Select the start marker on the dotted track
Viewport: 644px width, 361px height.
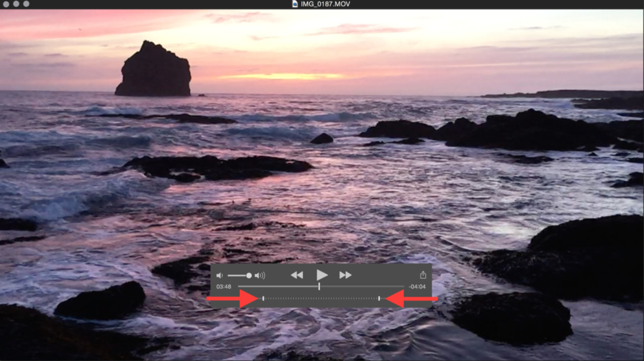[x=263, y=298]
